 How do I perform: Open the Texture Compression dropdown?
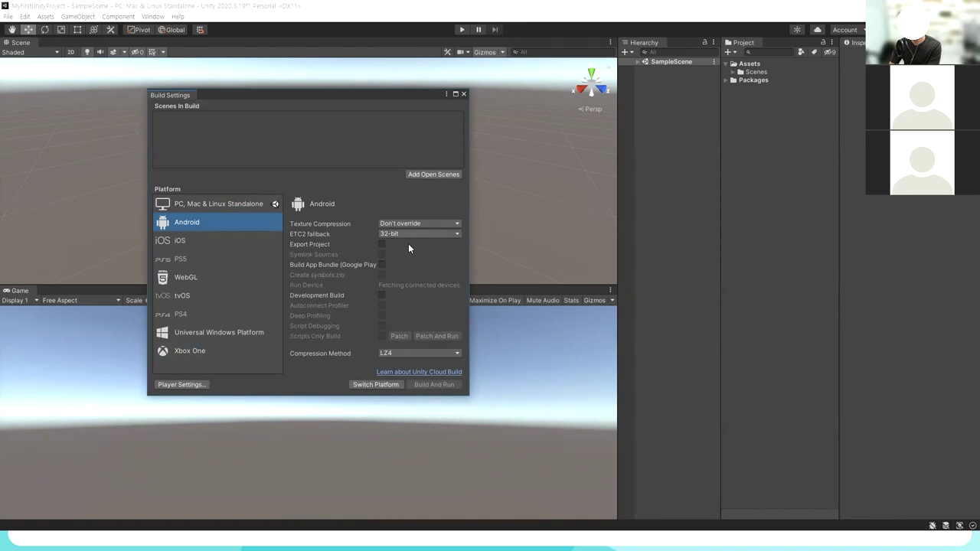click(420, 223)
